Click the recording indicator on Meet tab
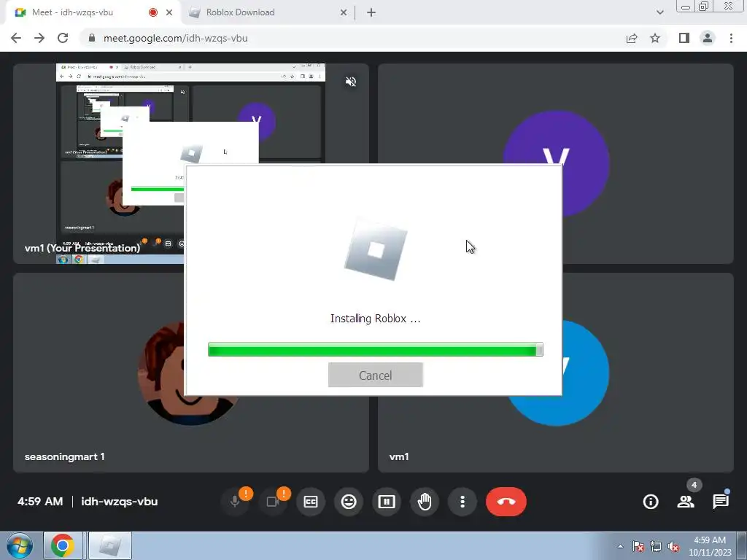 [x=153, y=12]
